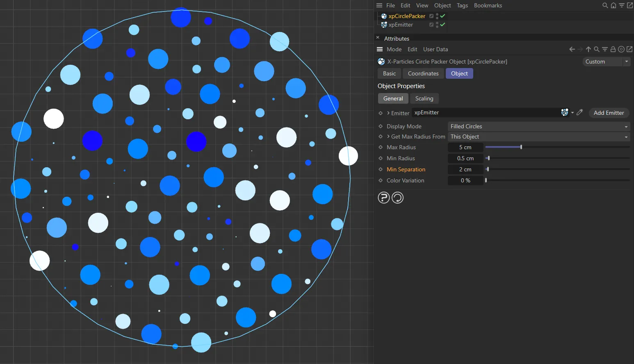This screenshot has height=364, width=634.
Task: Toggle the green enable checkmark for xpEmitter
Action: tap(442, 25)
